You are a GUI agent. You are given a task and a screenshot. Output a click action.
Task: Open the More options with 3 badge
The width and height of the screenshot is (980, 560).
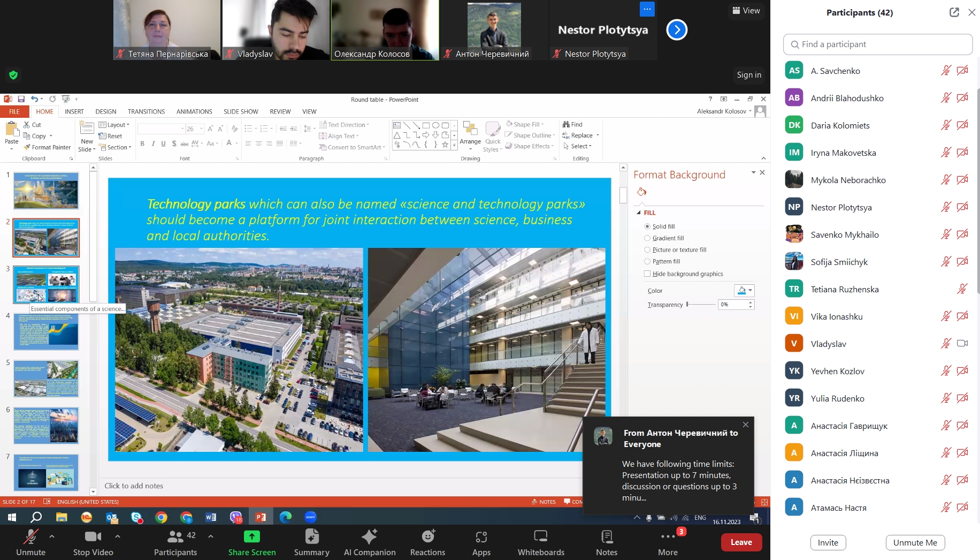(668, 542)
